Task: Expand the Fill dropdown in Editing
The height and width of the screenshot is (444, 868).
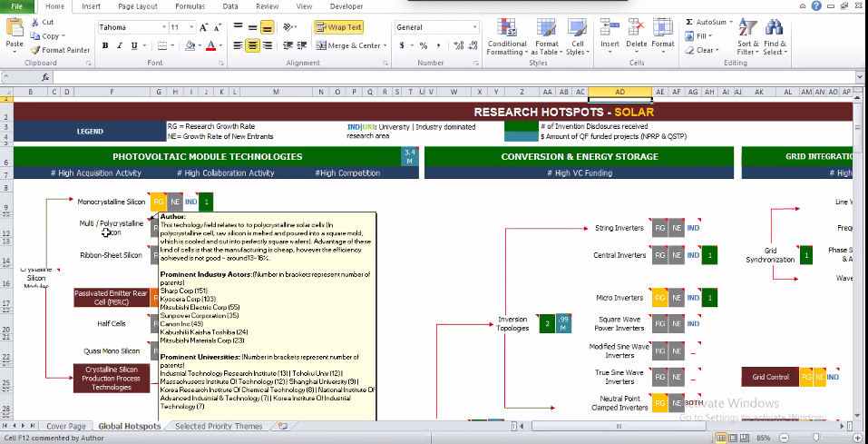Action: pos(709,36)
